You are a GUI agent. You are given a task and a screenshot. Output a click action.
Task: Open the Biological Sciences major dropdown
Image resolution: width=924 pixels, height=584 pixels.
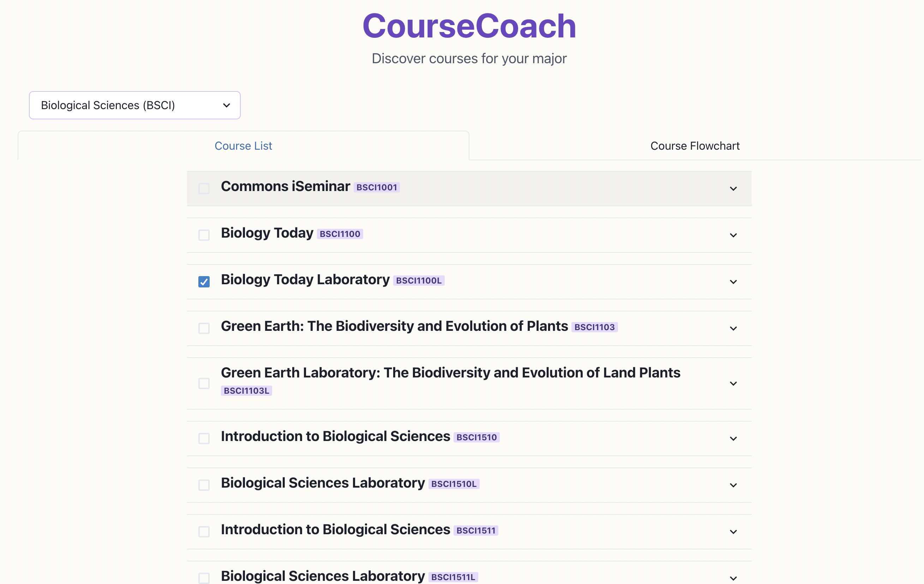click(x=135, y=105)
